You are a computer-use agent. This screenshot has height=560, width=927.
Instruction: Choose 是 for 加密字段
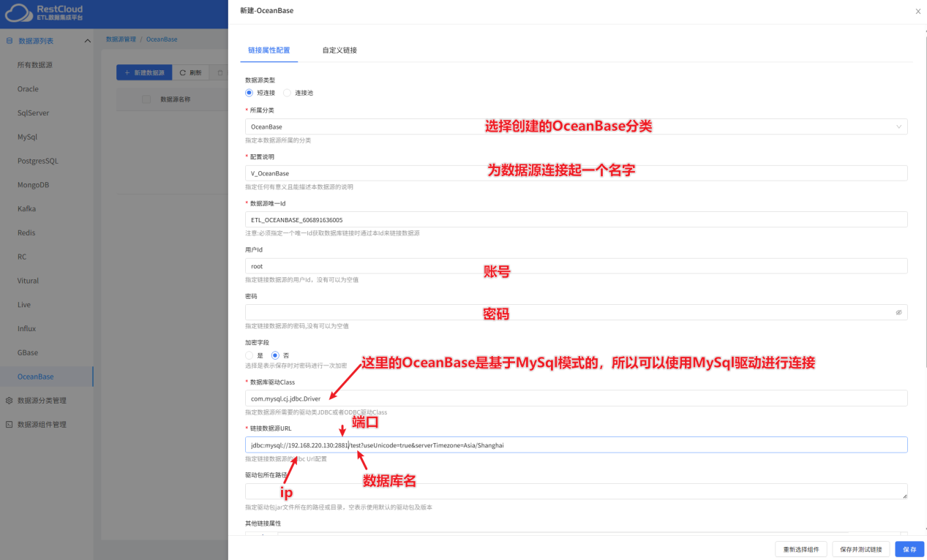click(249, 355)
